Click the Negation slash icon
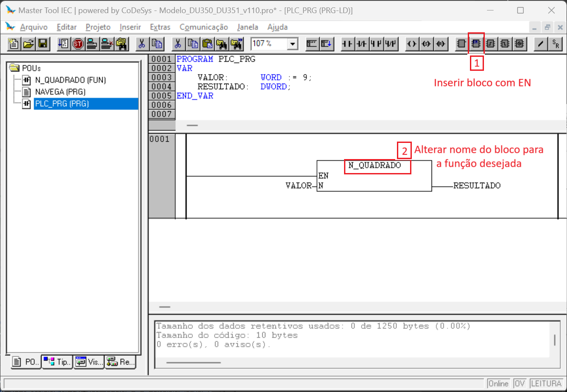 (541, 44)
